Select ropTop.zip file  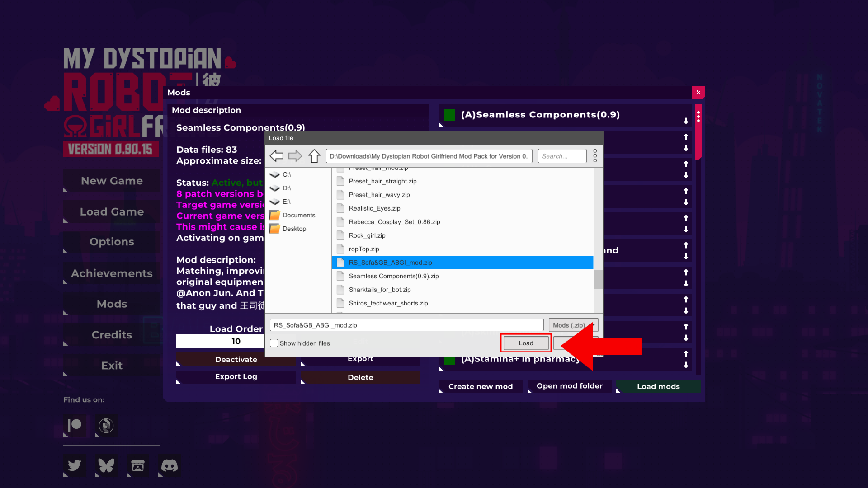coord(462,249)
